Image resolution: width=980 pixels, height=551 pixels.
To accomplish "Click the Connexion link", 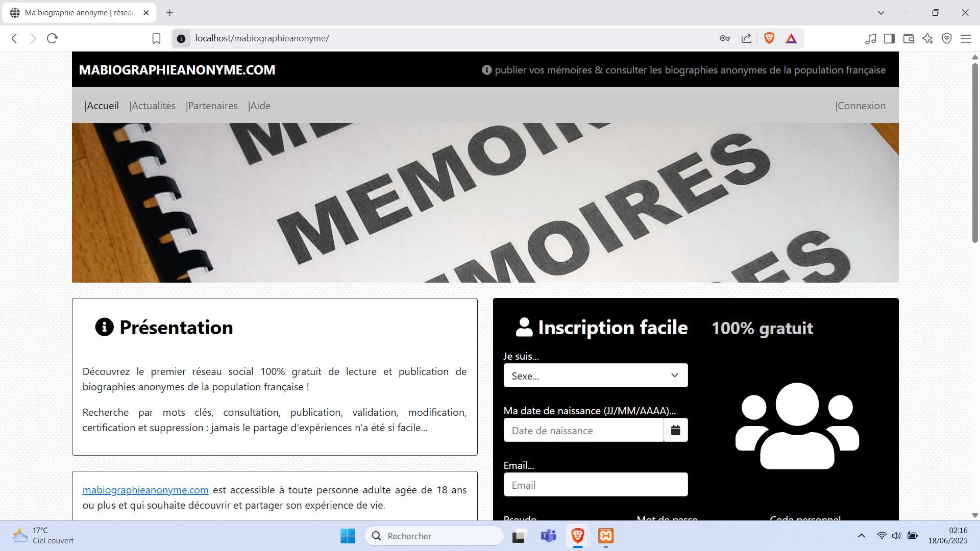I will click(x=861, y=106).
